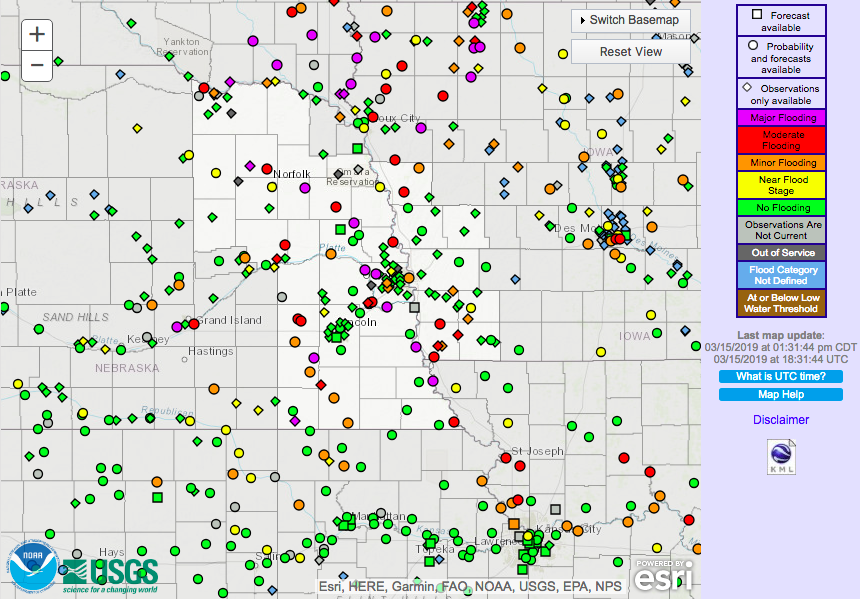Select the diamond Observations only legend icon
The width and height of the screenshot is (860, 599).
746,88
